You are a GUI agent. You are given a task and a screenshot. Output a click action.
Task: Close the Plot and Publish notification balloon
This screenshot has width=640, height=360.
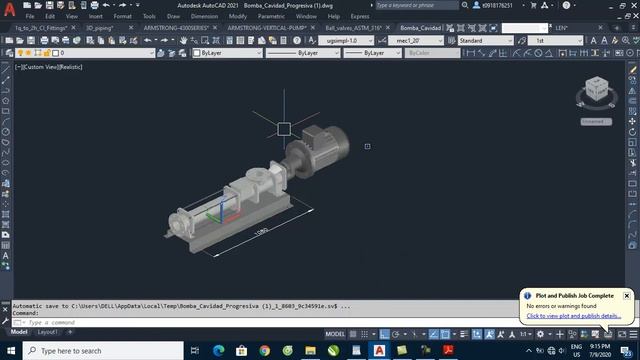point(627,296)
